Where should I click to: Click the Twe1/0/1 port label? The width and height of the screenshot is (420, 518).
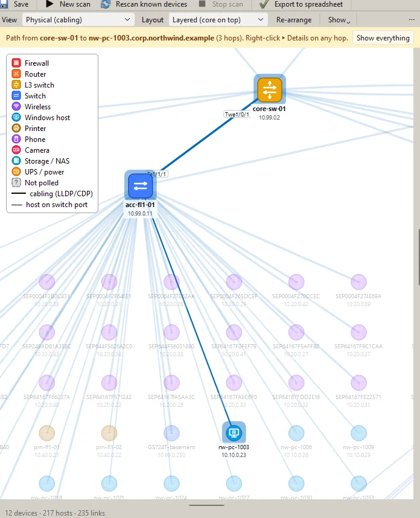coord(237,114)
